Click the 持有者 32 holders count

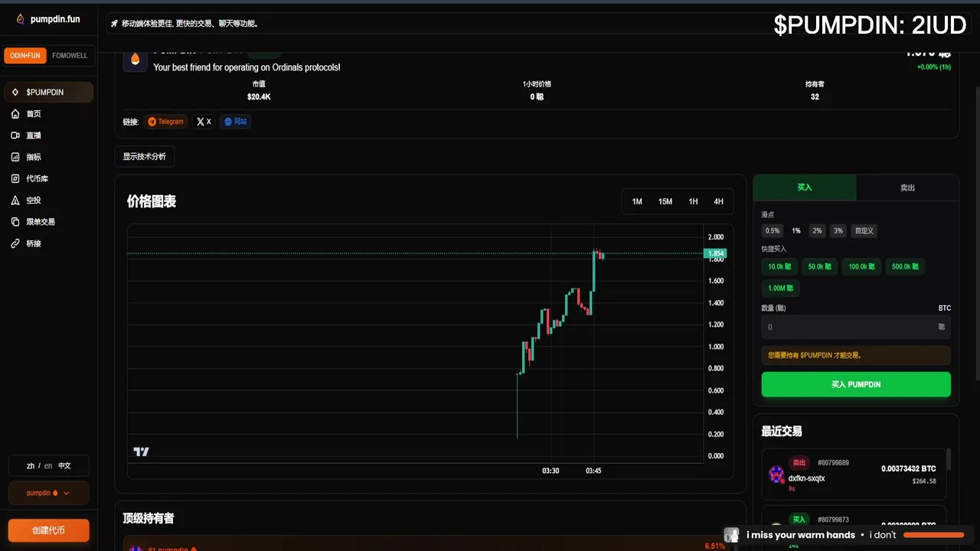pos(815,97)
